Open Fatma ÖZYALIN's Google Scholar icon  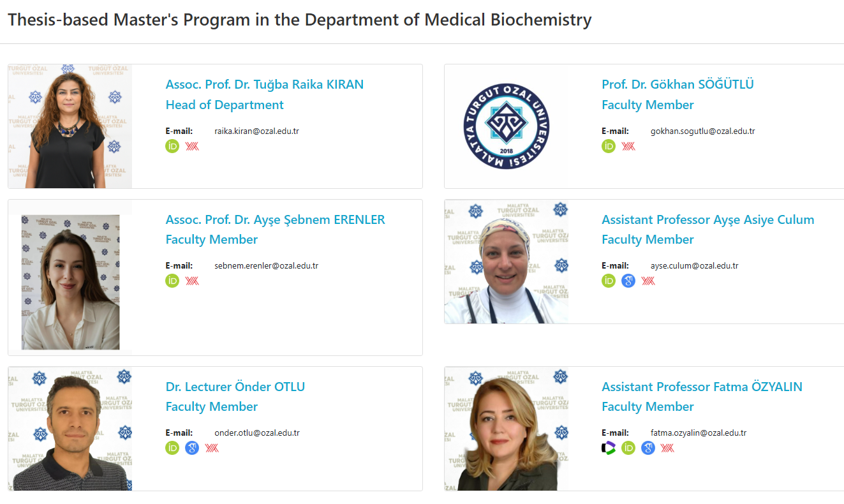[648, 448]
